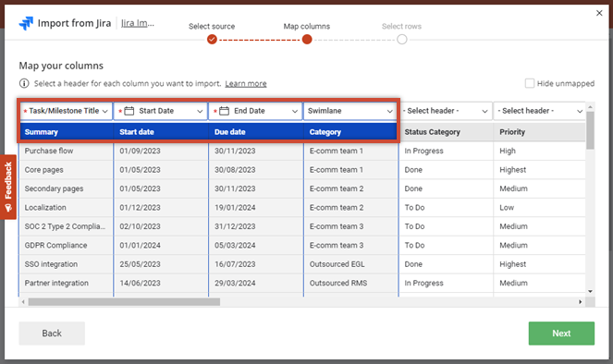This screenshot has height=364, width=613.
Task: Click the 16/07/2023 due date cell
Action: [256, 264]
